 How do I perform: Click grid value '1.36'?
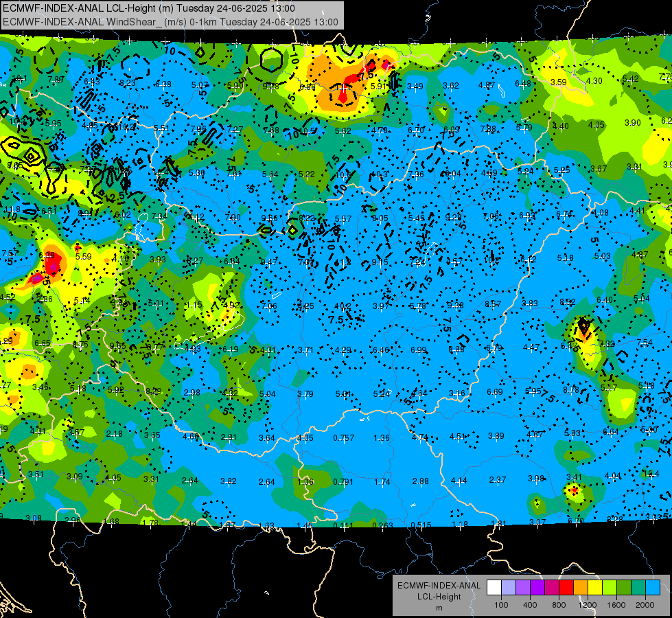coord(382,437)
